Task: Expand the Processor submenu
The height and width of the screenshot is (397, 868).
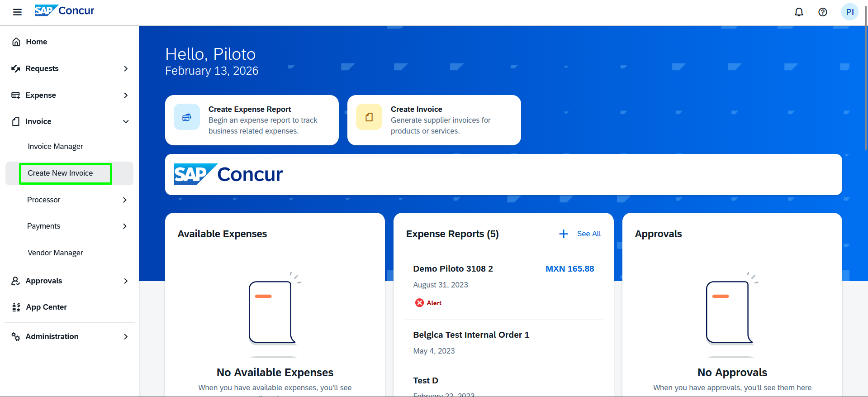Action: click(125, 200)
